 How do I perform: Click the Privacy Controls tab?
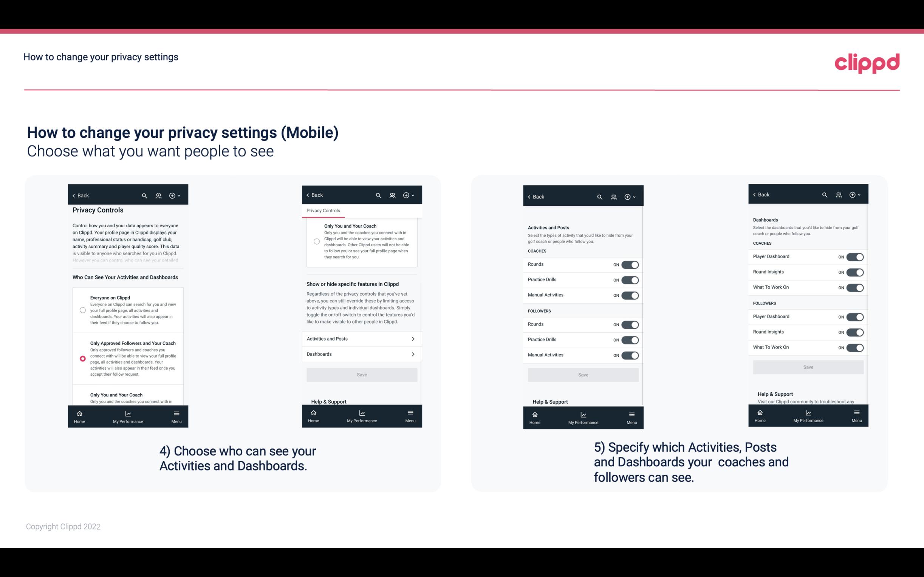(x=323, y=211)
